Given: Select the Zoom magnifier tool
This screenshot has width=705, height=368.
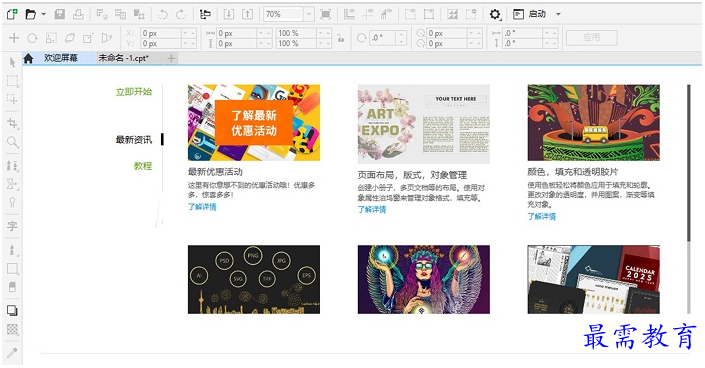Looking at the screenshot, I should pos(12,142).
